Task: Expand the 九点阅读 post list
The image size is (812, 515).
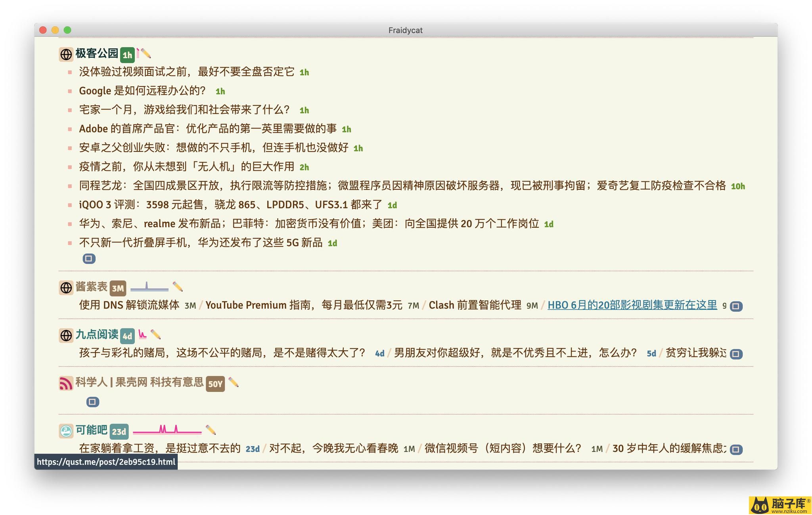Action: 736,354
